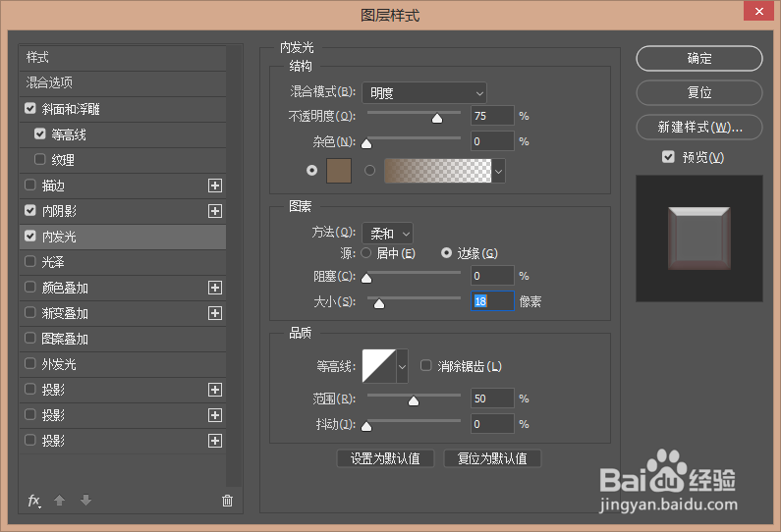
Task: Open the brown glow color swatch
Action: [x=339, y=171]
